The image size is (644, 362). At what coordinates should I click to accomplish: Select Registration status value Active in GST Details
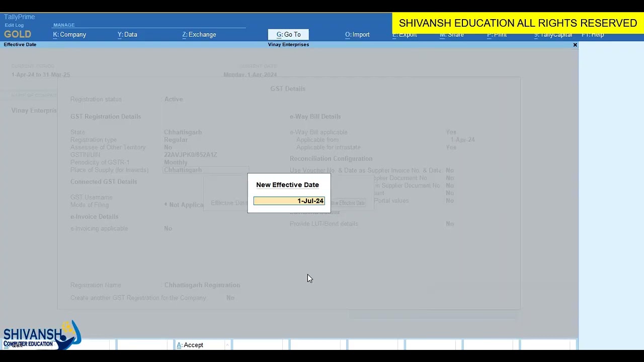(x=173, y=99)
